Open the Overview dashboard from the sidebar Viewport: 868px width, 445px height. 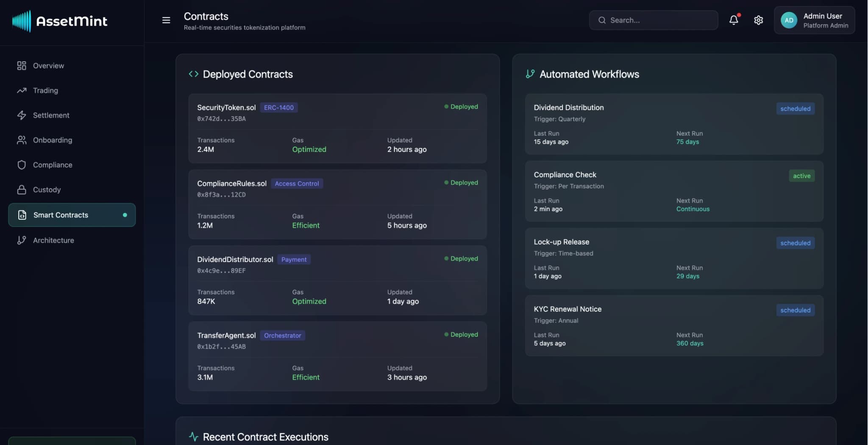48,65
